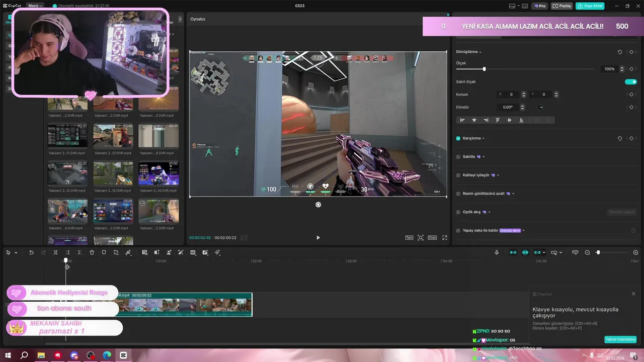Click Tekrar hatırlatma in shortcut notification

[620, 339]
